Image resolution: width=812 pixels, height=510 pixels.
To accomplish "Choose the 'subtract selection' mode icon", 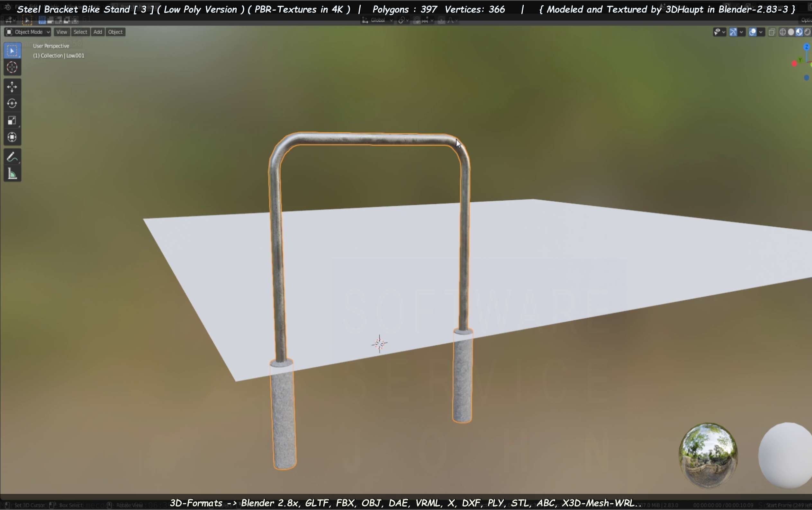I will pyautogui.click(x=58, y=21).
